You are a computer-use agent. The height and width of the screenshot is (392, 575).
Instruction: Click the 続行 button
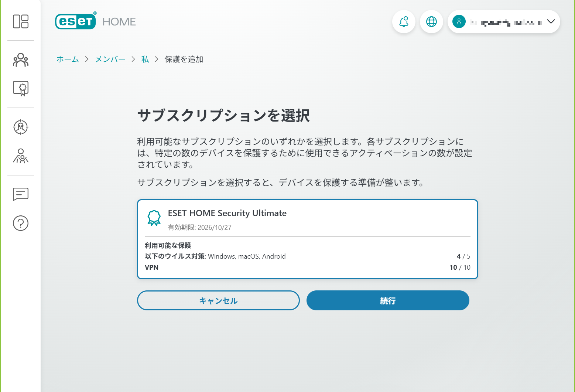(388, 300)
